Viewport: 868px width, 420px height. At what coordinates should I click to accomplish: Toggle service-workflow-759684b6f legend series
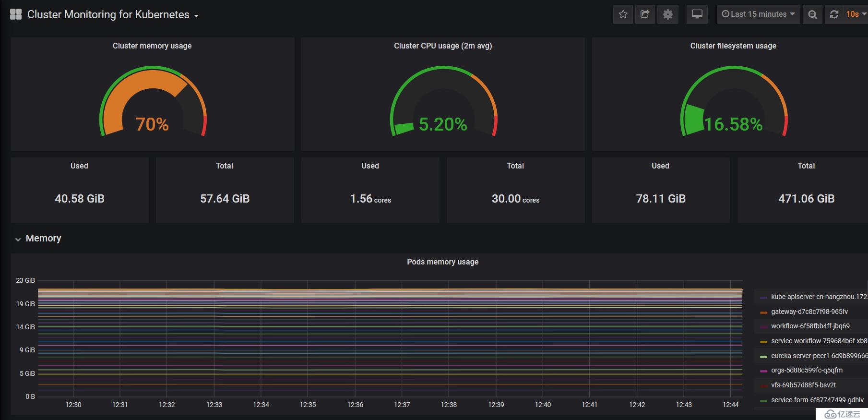point(819,341)
